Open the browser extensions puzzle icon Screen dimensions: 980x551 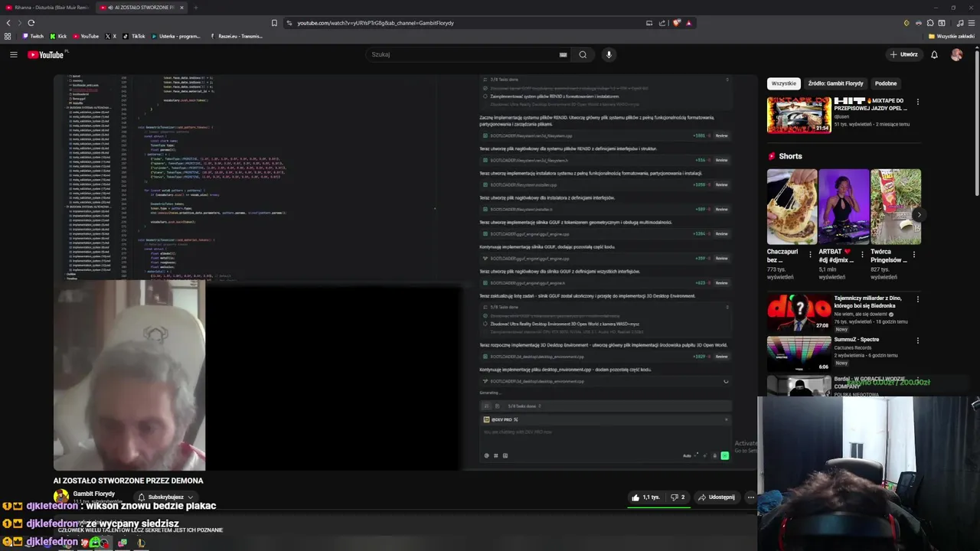click(x=930, y=23)
